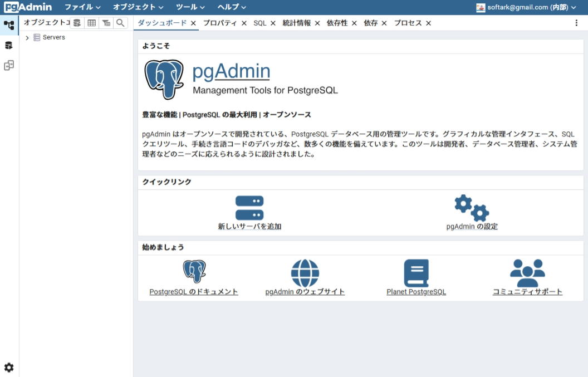The height and width of the screenshot is (377, 588).
Task: Close the 統計情報 tab
Action: coord(317,23)
